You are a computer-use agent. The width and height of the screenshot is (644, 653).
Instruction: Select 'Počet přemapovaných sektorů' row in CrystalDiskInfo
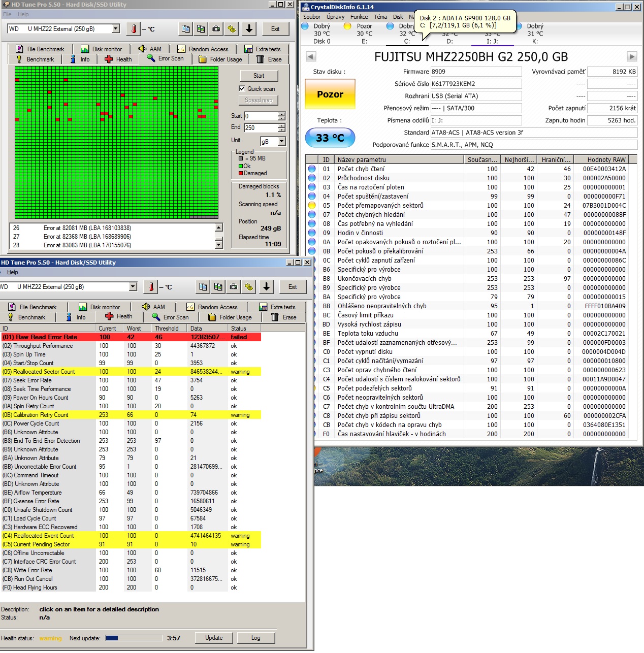471,206
